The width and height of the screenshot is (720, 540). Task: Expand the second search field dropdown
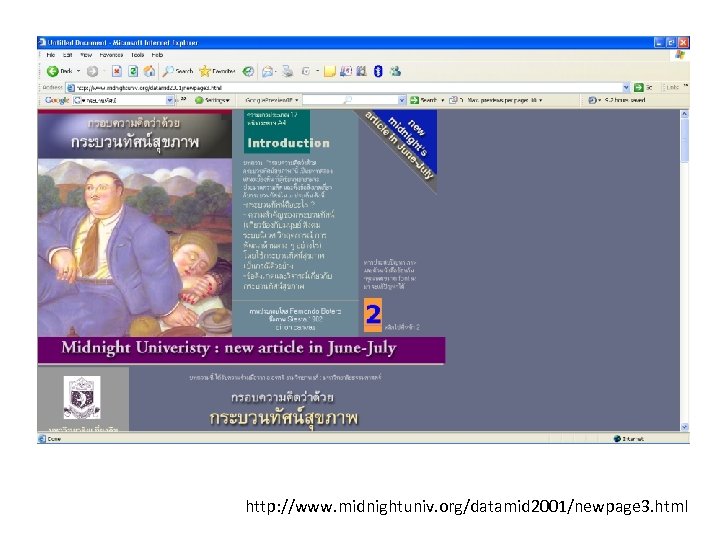pyautogui.click(x=402, y=100)
